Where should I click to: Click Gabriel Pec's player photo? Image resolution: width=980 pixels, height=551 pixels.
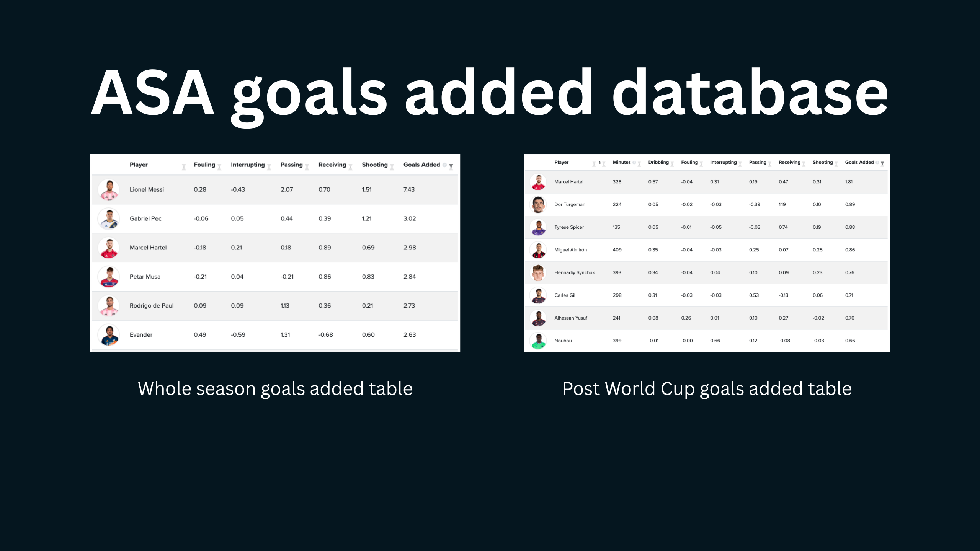(109, 218)
